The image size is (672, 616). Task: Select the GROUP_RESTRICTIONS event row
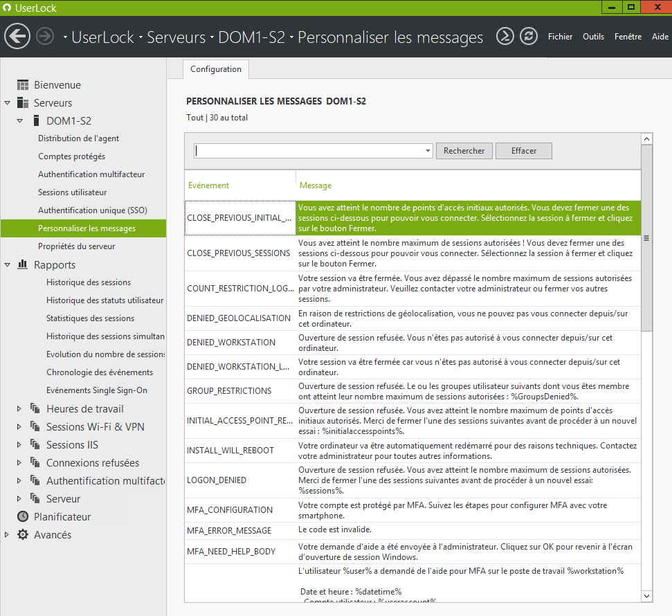[412, 391]
